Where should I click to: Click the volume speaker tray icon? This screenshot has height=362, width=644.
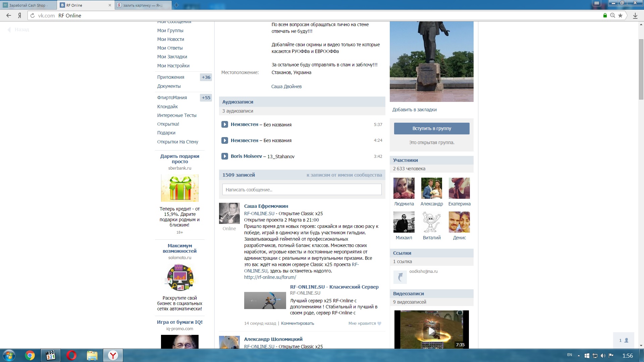tap(603, 356)
